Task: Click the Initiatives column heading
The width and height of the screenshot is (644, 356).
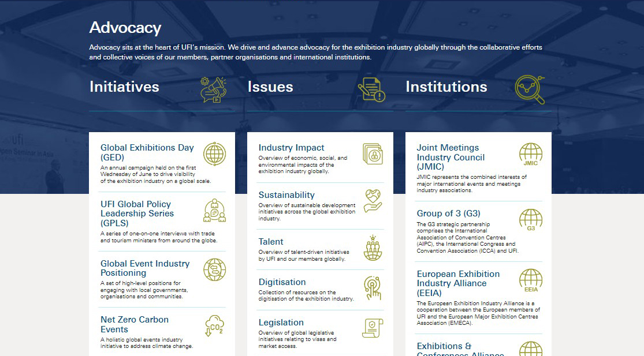Action: point(124,87)
